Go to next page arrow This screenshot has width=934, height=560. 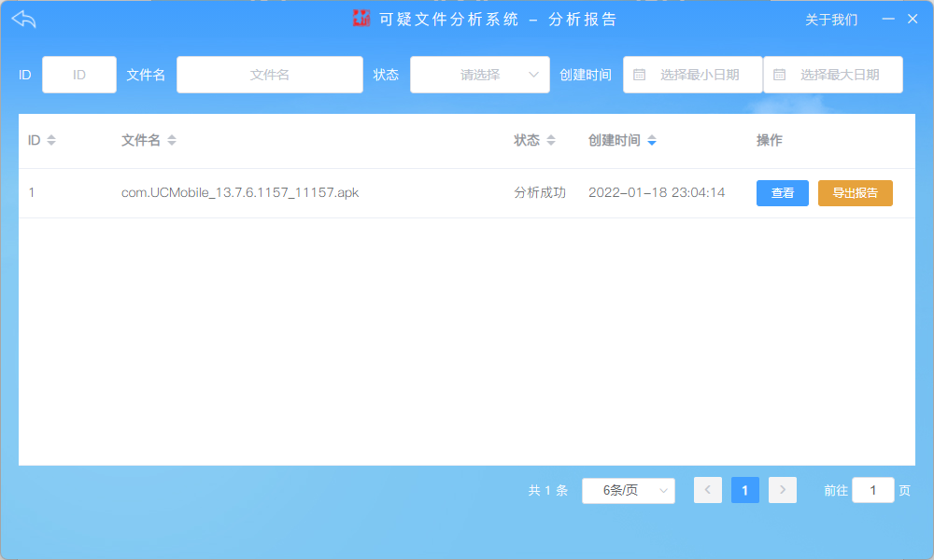tap(783, 490)
